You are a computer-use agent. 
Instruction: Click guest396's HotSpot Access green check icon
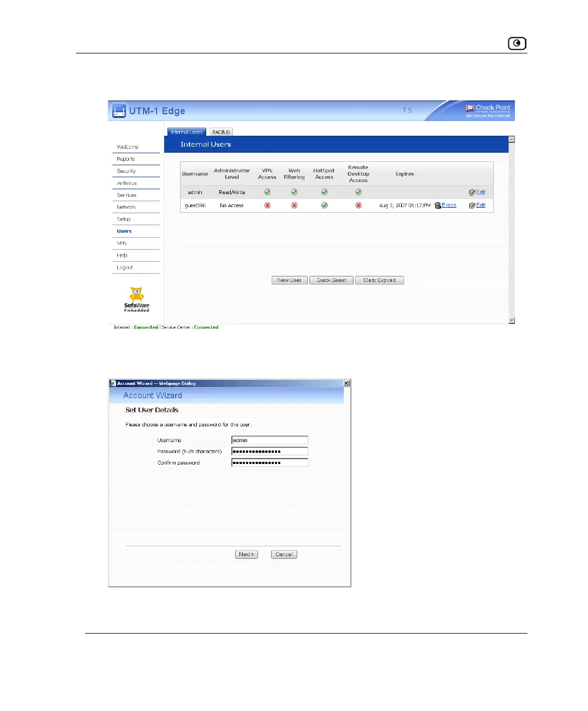324,206
